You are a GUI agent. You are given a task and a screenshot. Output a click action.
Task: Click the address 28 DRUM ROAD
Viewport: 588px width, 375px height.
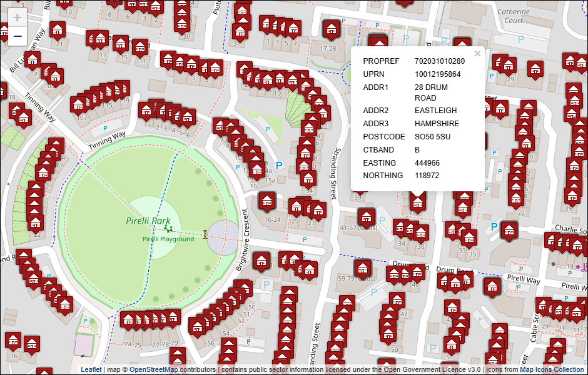[x=431, y=92]
